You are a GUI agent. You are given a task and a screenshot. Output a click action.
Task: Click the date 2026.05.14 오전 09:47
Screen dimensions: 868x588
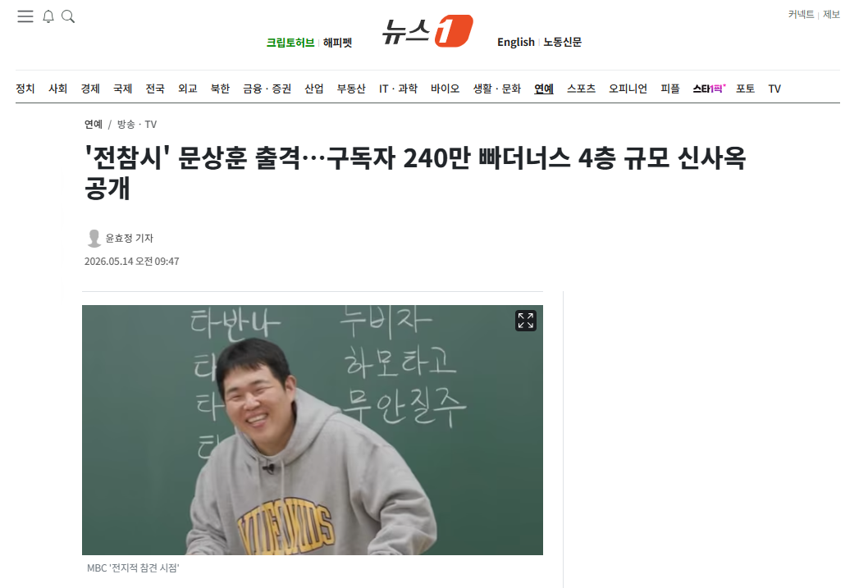tap(132, 261)
